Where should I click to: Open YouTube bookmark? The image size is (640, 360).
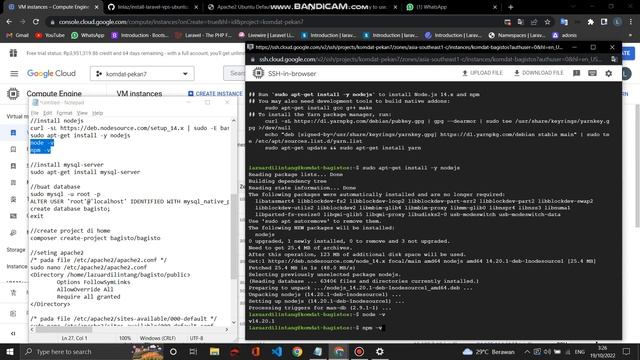50,36
